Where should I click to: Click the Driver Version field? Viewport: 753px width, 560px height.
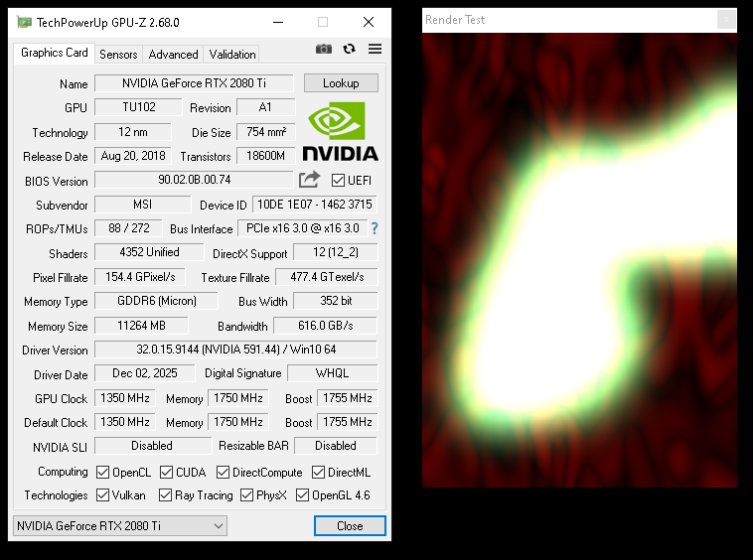point(235,350)
